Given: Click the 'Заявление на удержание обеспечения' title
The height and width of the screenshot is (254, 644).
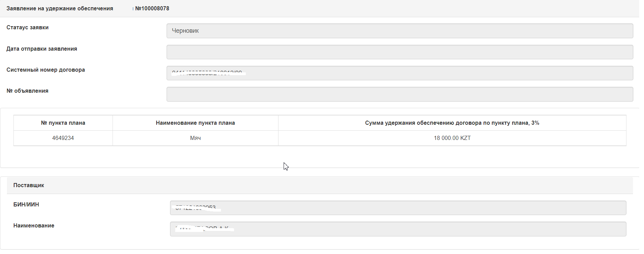Looking at the screenshot, I should point(60,9).
